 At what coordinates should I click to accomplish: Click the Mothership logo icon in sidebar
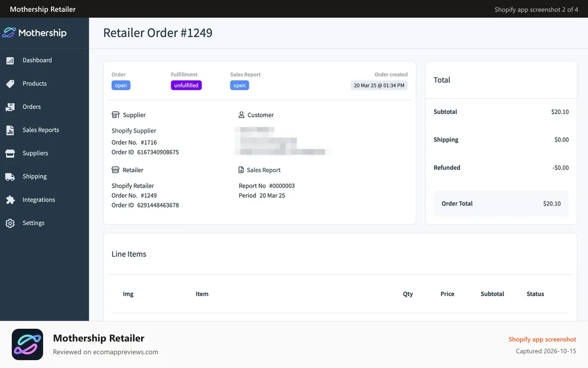9,33
